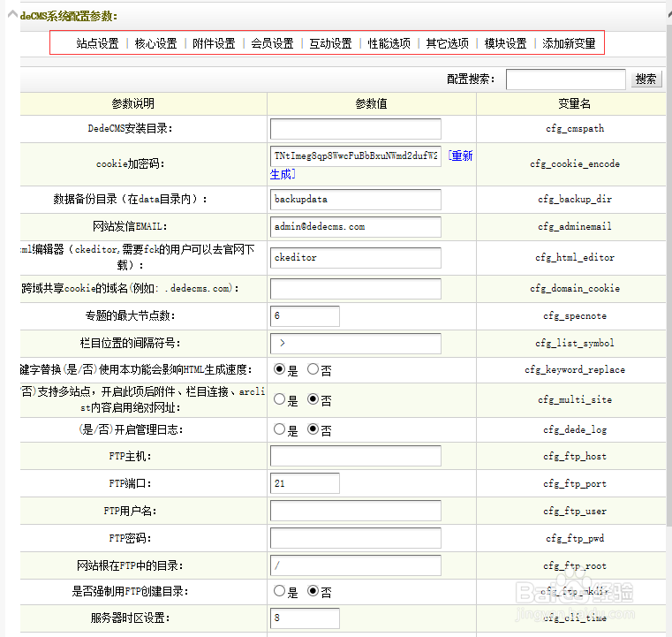
Task: Go to 互动设置 tab
Action: (330, 43)
